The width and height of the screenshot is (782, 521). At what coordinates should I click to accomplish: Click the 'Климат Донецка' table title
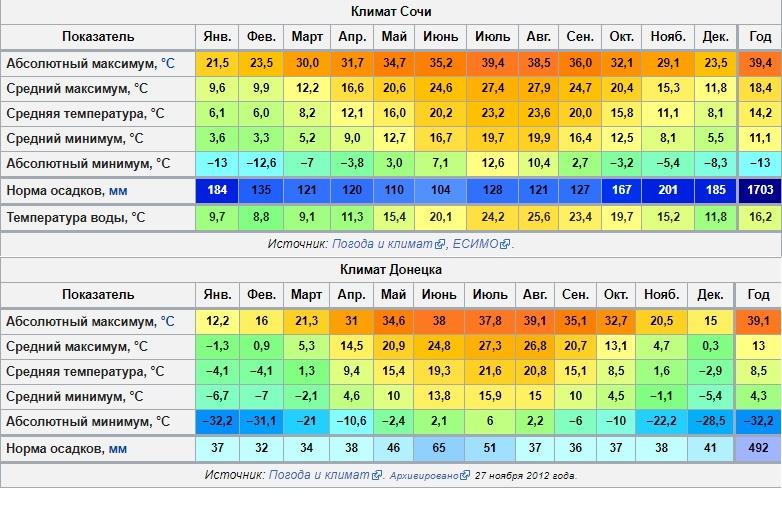[x=391, y=269]
